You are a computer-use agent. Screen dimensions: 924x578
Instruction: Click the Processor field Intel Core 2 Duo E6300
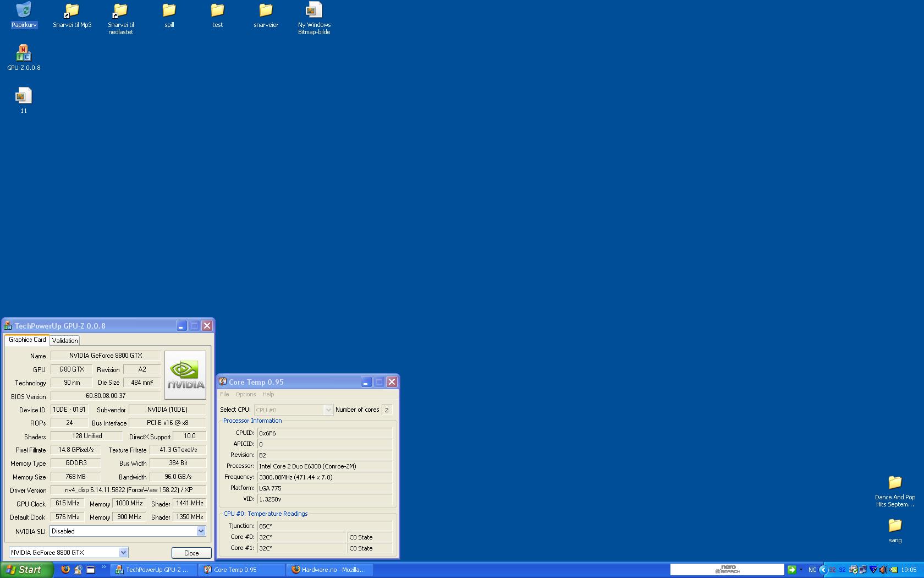[324, 466]
